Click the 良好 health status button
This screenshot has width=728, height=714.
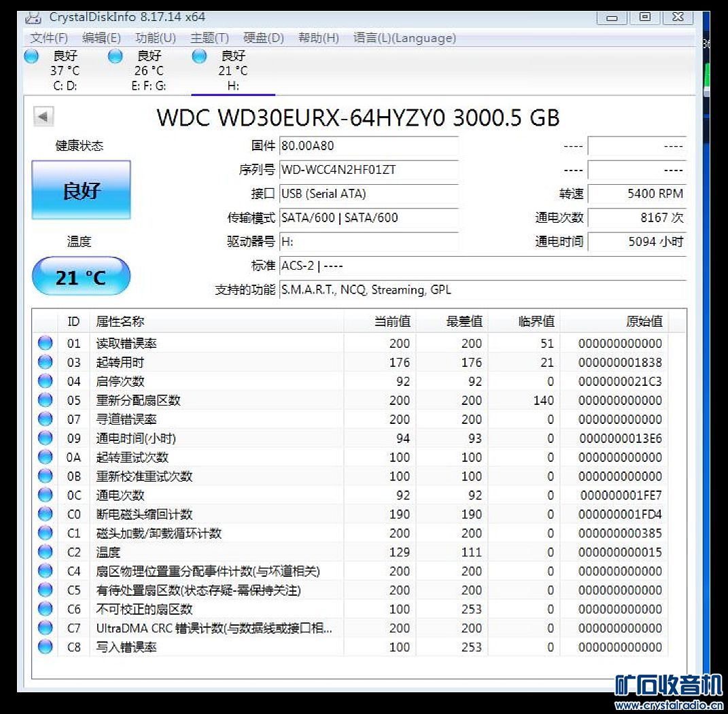point(82,190)
